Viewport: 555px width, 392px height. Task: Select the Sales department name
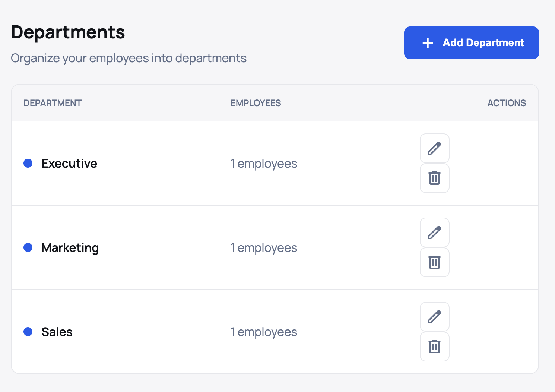point(57,332)
